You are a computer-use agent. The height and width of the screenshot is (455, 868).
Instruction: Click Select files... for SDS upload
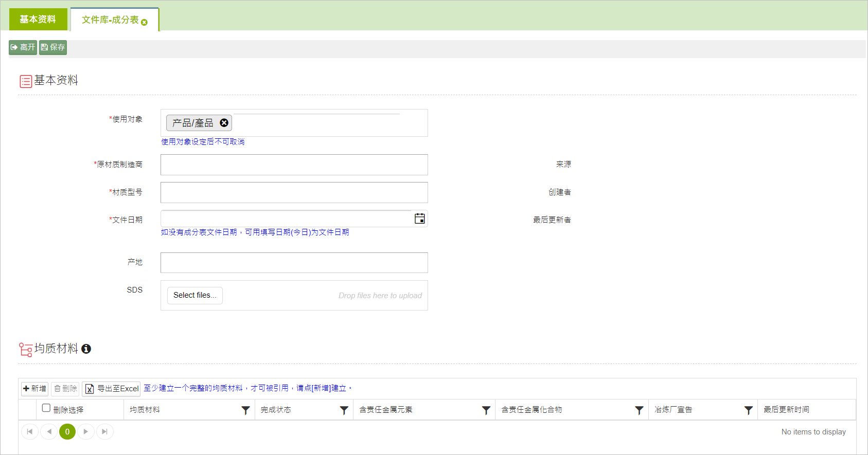point(195,296)
